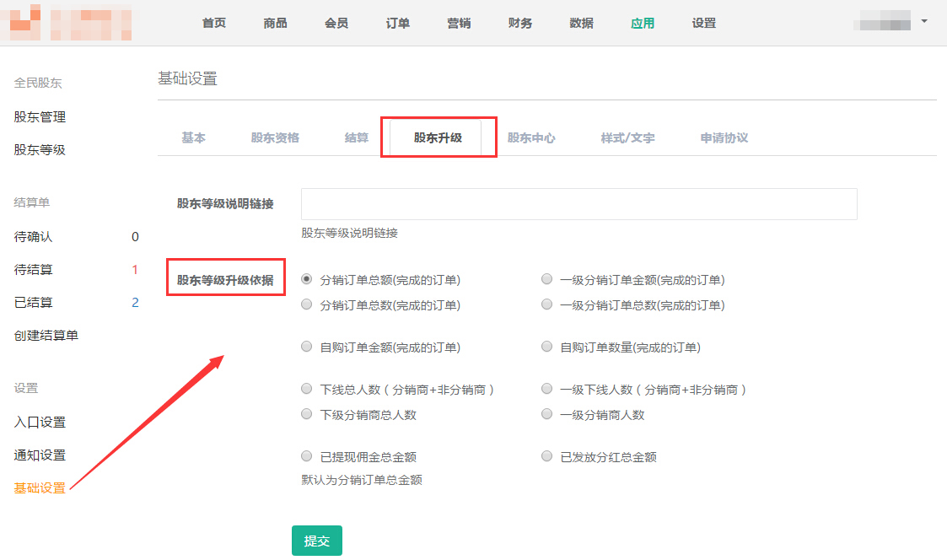
Task: Choose 自购订单金额(完成的订单) radio button
Action: coord(307,347)
